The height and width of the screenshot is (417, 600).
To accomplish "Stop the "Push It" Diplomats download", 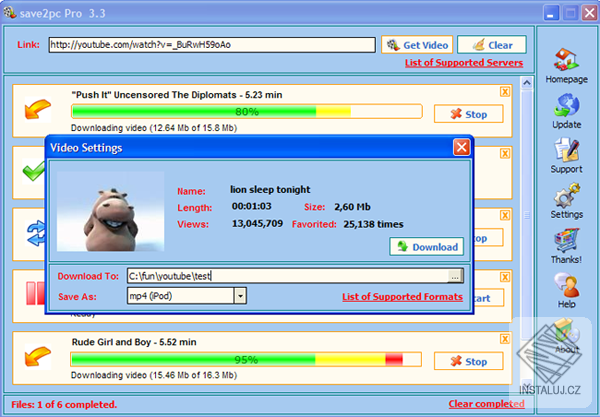I will [x=468, y=114].
